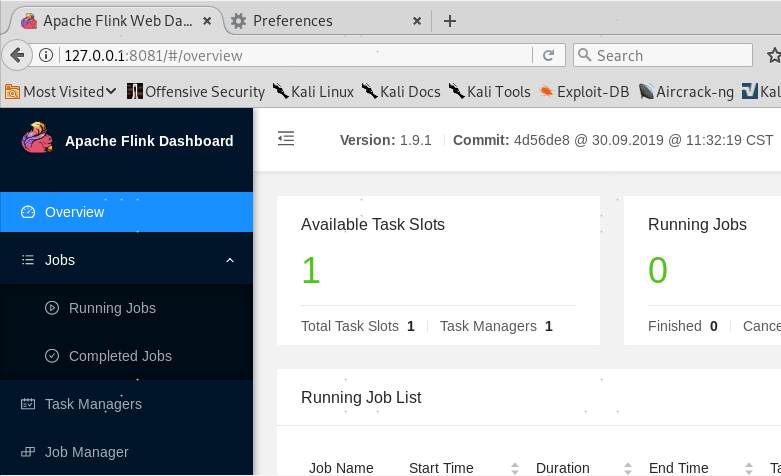Click the Apache Flink squirrel logo

[37, 138]
